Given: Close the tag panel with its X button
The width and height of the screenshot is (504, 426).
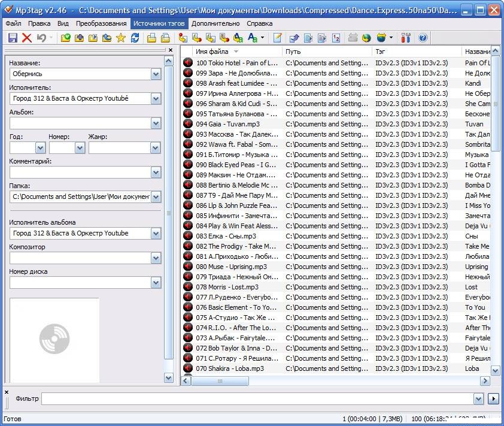Looking at the screenshot, I should 171,50.
